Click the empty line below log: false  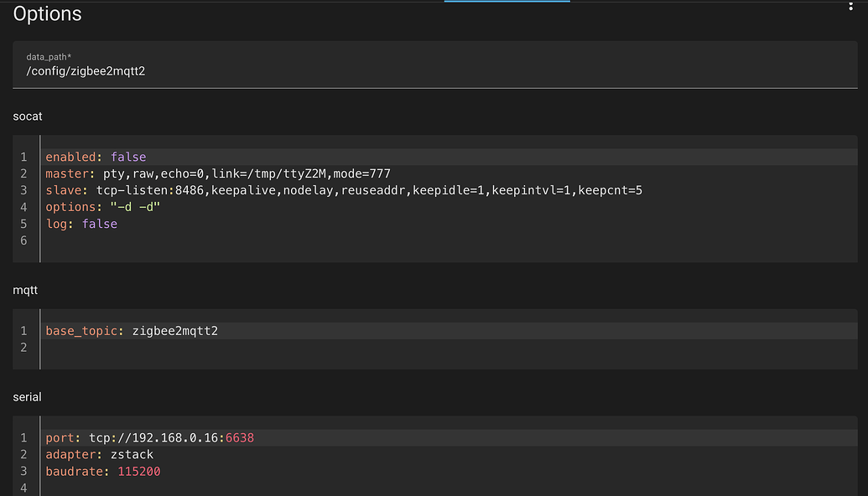[x=252, y=240]
